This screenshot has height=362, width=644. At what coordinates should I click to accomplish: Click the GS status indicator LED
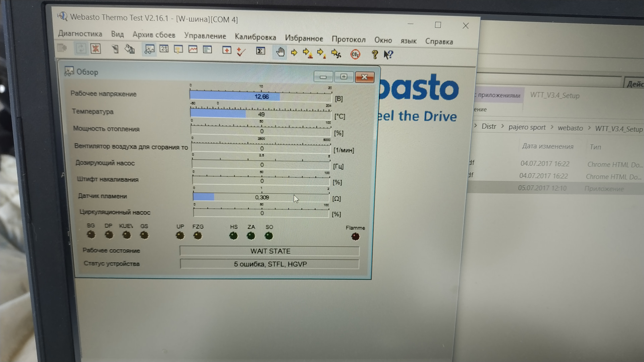pos(144,235)
